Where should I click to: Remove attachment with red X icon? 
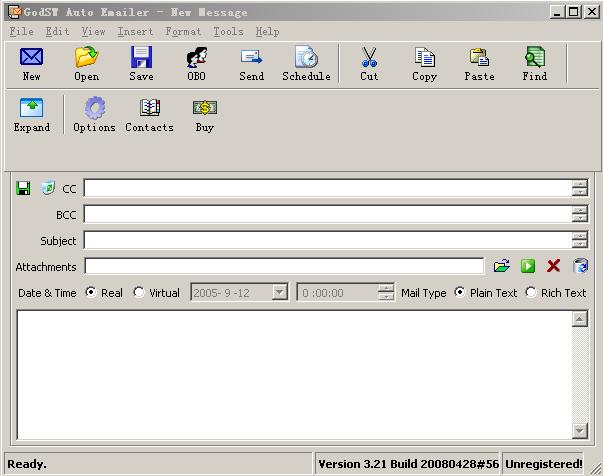(553, 266)
